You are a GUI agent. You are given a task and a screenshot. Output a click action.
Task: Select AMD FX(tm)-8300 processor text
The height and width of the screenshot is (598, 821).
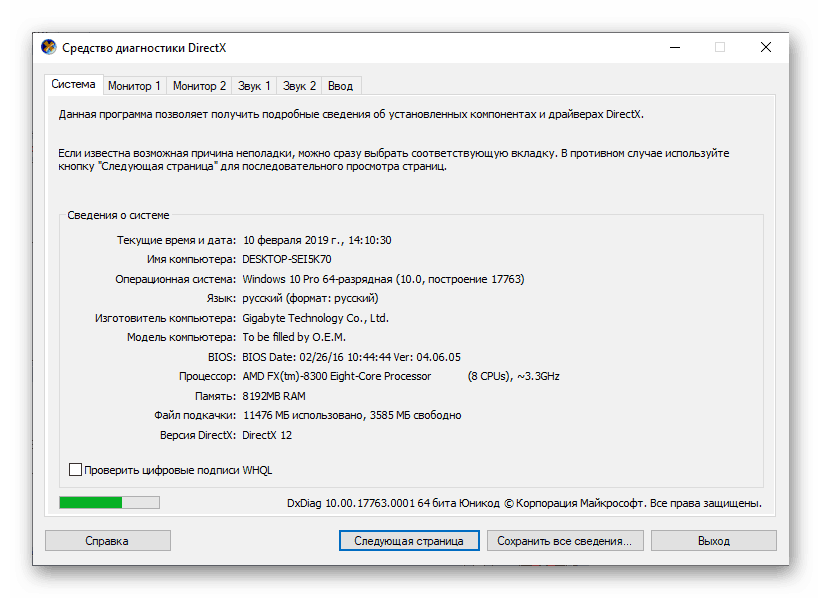337,376
